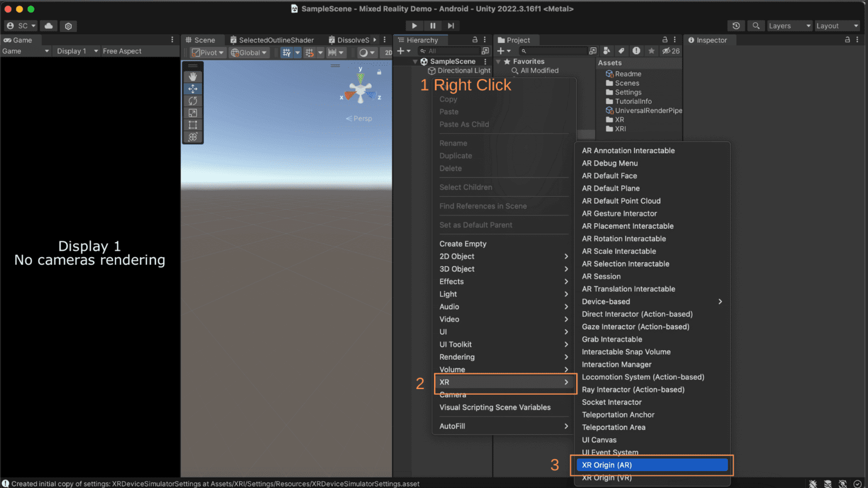This screenshot has height=488, width=868.
Task: Switch to the SelectedOutlineShader tab
Action: [x=275, y=40]
